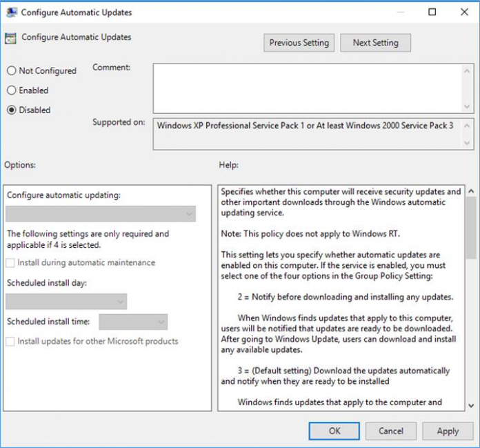Go to Next Setting
The image size is (480, 448).
click(x=376, y=43)
